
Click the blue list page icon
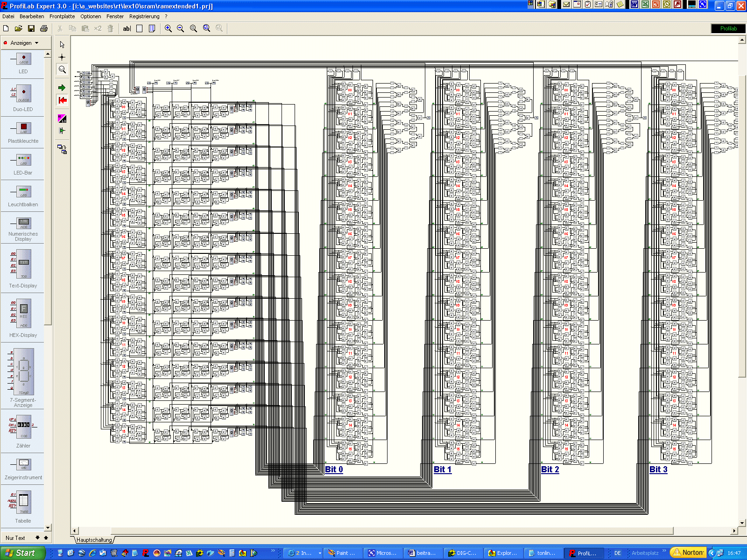coord(152,28)
